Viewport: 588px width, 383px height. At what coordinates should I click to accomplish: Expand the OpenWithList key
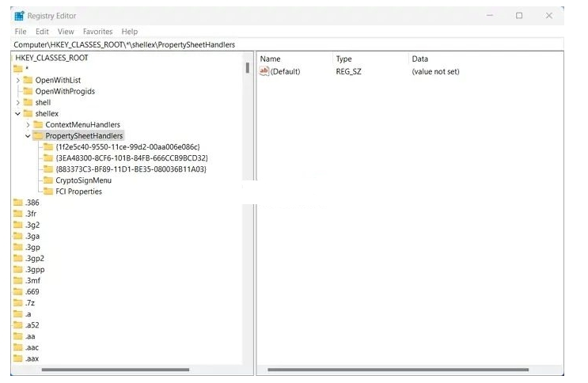pyautogui.click(x=18, y=80)
